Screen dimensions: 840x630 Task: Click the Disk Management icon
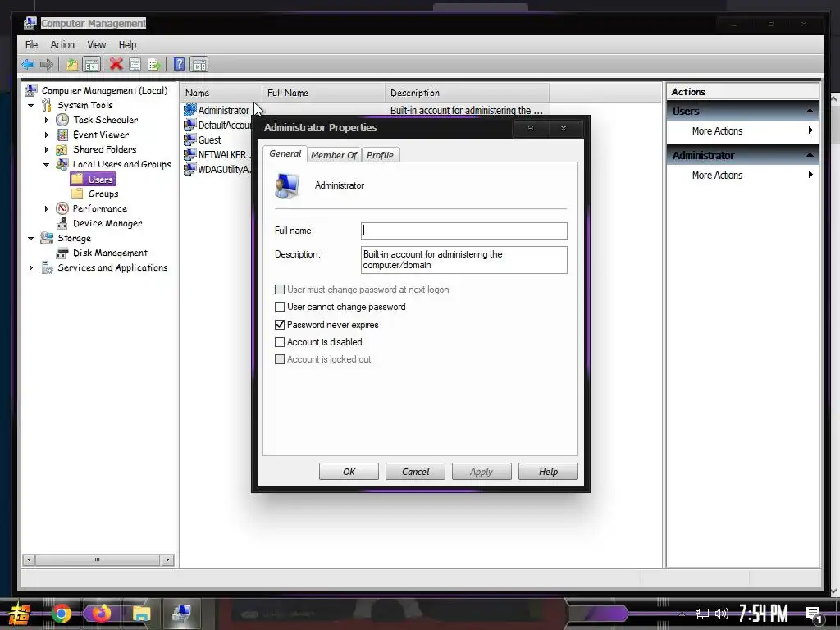(62, 253)
